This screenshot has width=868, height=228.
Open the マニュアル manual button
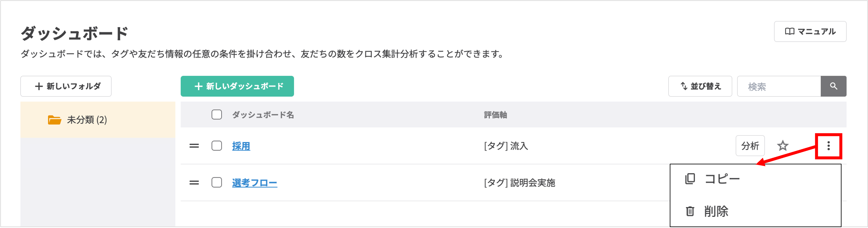tap(810, 32)
